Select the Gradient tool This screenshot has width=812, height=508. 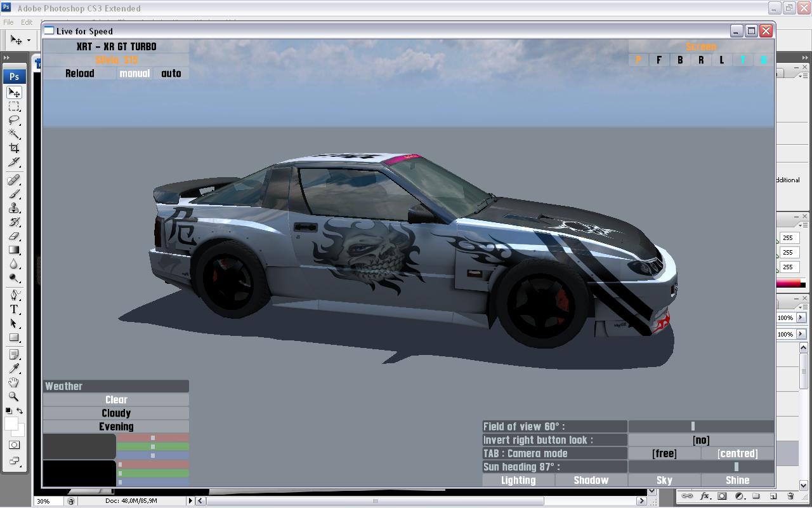click(x=14, y=250)
